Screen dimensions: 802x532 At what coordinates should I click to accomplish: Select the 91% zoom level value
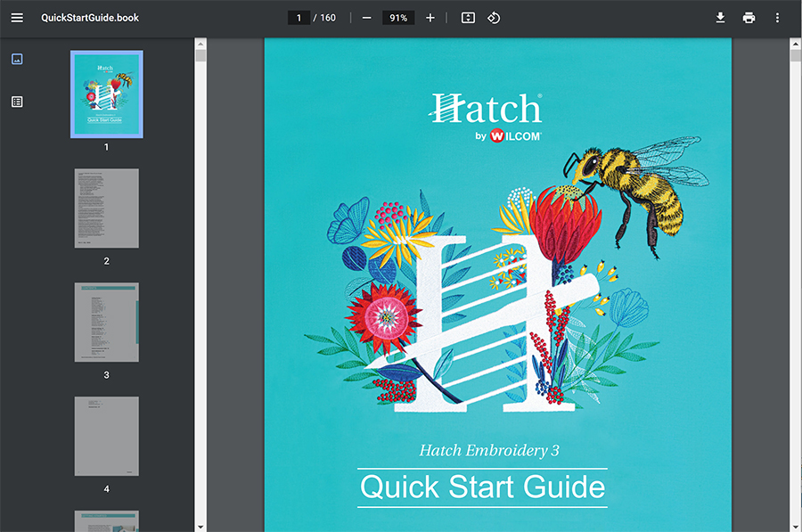pyautogui.click(x=397, y=17)
